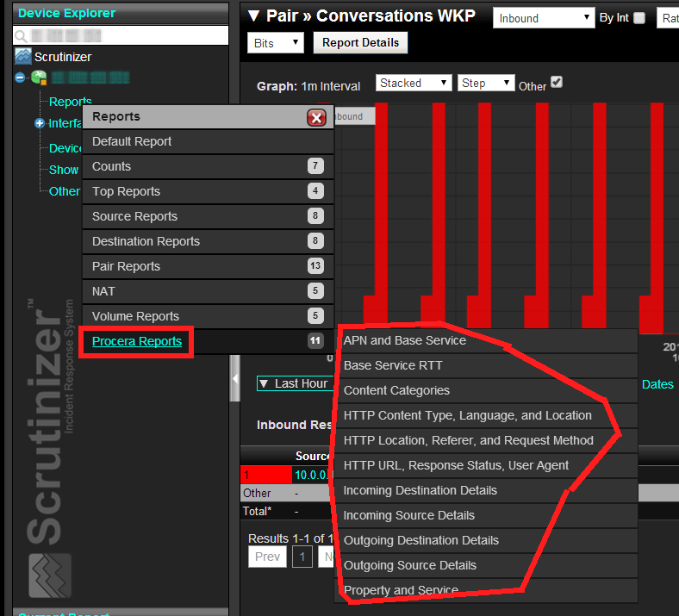The image size is (679, 616).
Task: Select Outgoing Destination Details report
Action: click(488, 540)
